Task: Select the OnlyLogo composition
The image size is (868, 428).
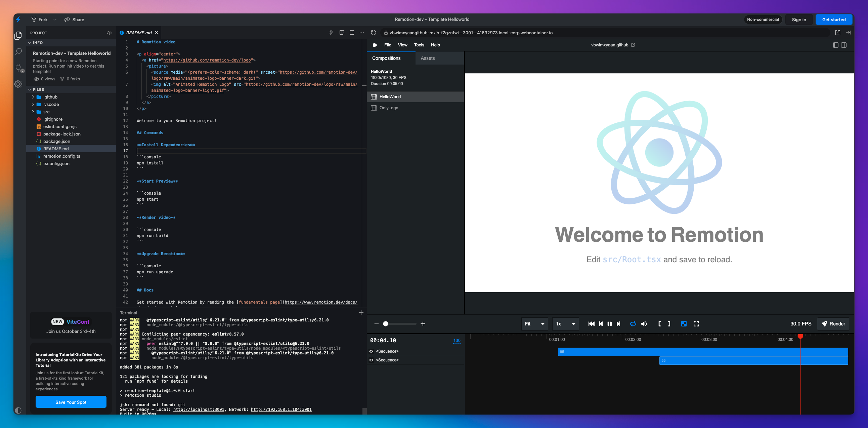Action: point(389,108)
